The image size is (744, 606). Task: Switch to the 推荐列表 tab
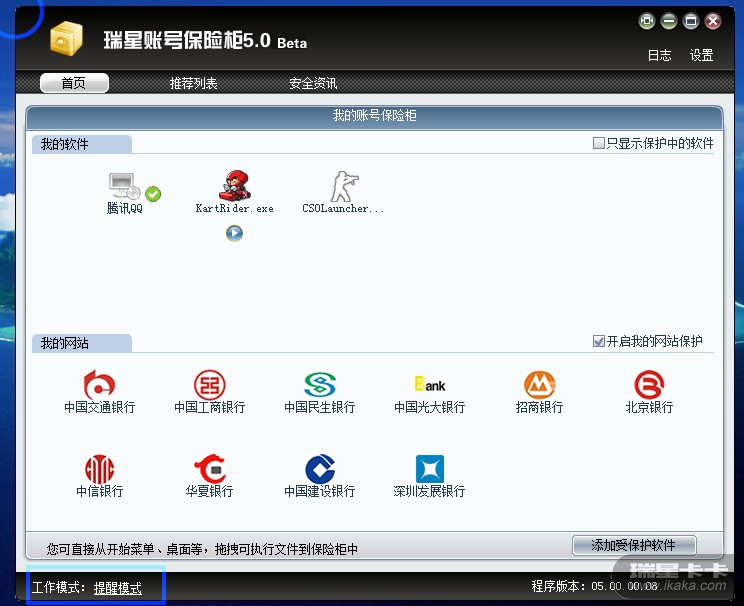[194, 84]
